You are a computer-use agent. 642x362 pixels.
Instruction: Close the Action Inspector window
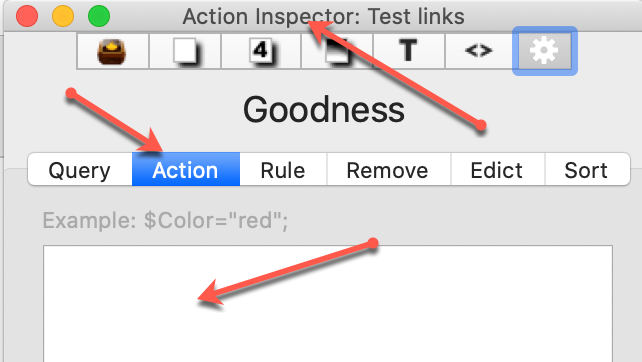27,16
